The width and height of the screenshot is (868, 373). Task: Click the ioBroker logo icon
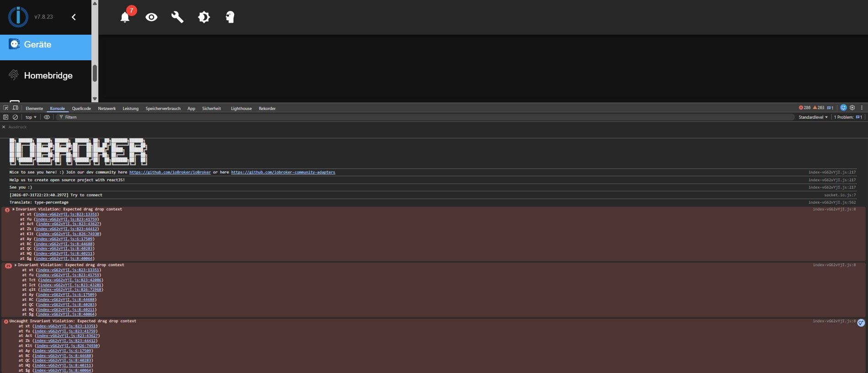pos(18,17)
